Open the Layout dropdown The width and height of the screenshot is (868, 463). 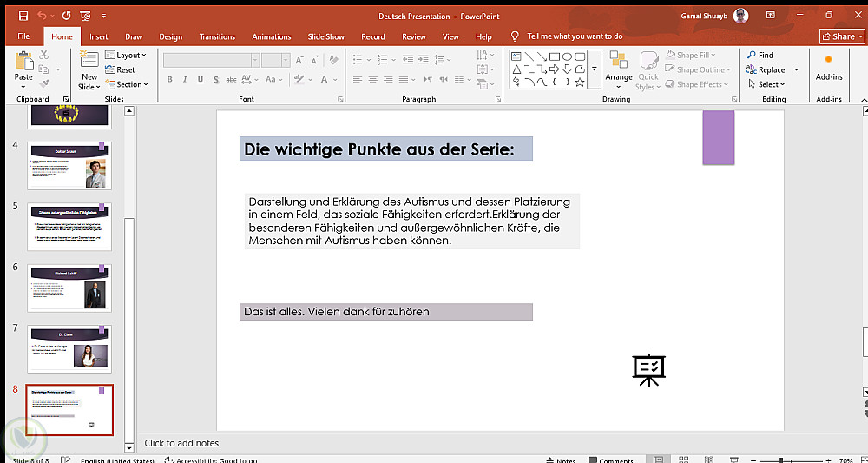click(126, 55)
